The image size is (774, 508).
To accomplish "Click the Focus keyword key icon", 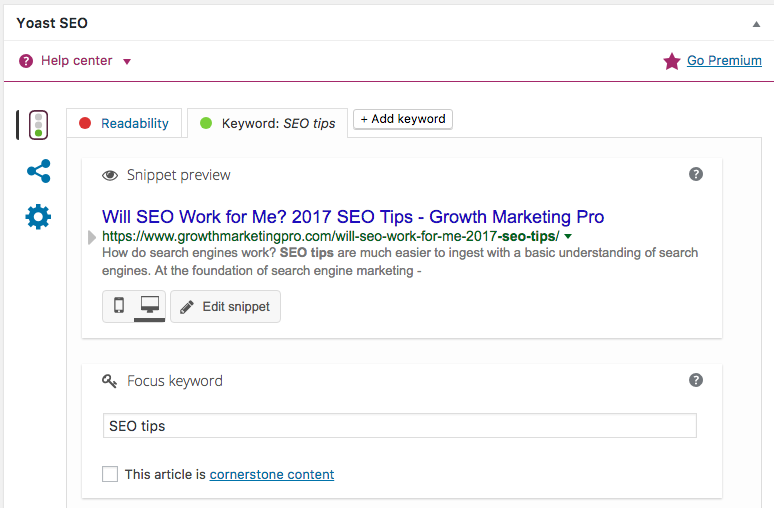I will pyautogui.click(x=110, y=381).
